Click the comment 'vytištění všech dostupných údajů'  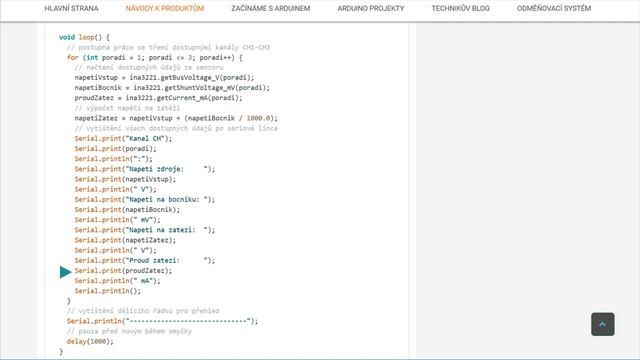click(x=176, y=129)
